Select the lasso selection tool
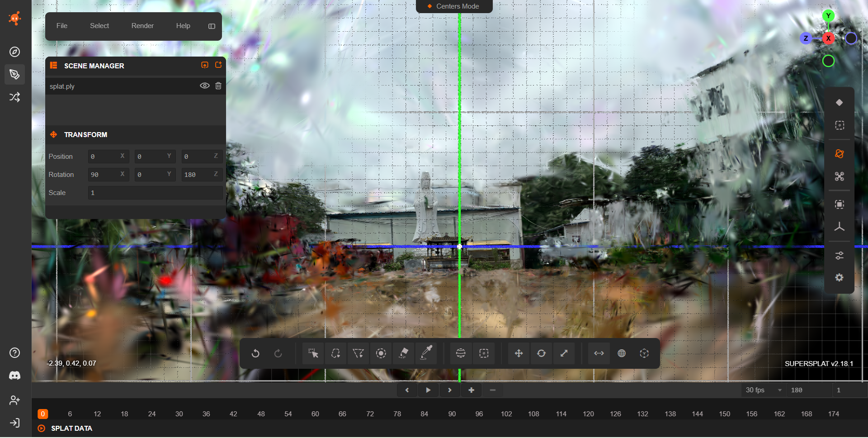This screenshot has height=438, width=868. coord(335,353)
